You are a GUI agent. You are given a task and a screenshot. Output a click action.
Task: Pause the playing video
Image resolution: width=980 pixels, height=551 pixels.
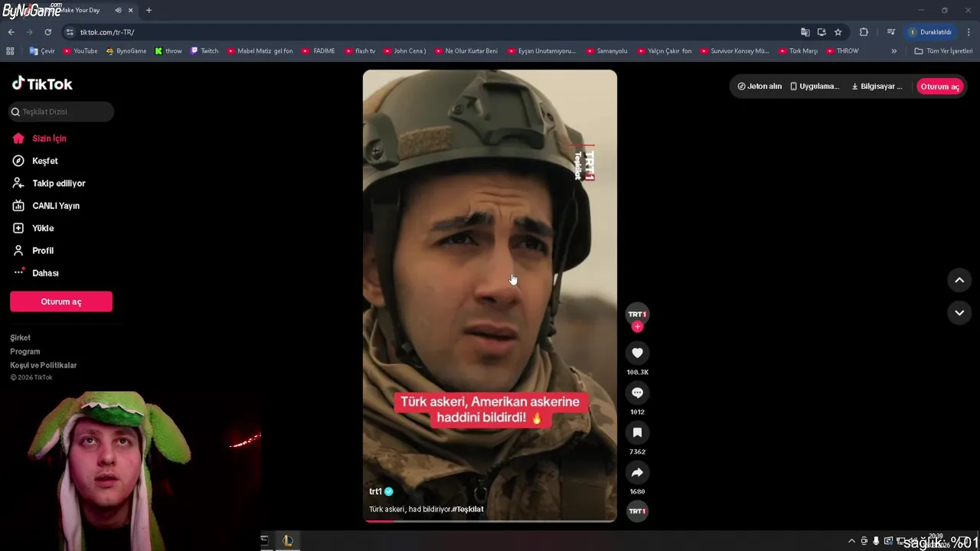pos(490,295)
